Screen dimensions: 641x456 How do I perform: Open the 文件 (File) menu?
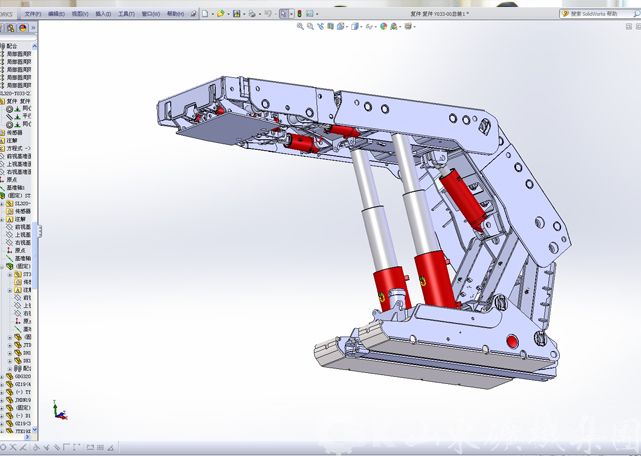33,14
